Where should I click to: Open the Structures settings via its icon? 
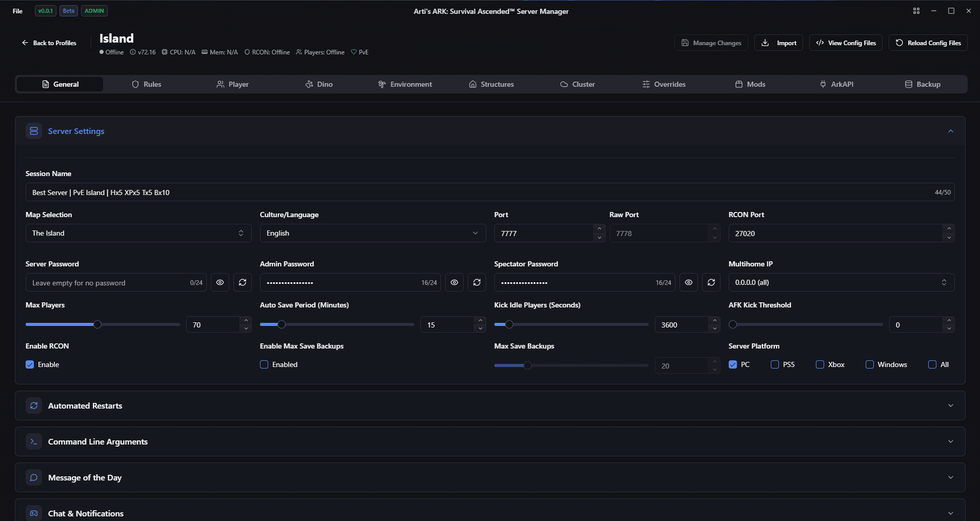(x=473, y=84)
